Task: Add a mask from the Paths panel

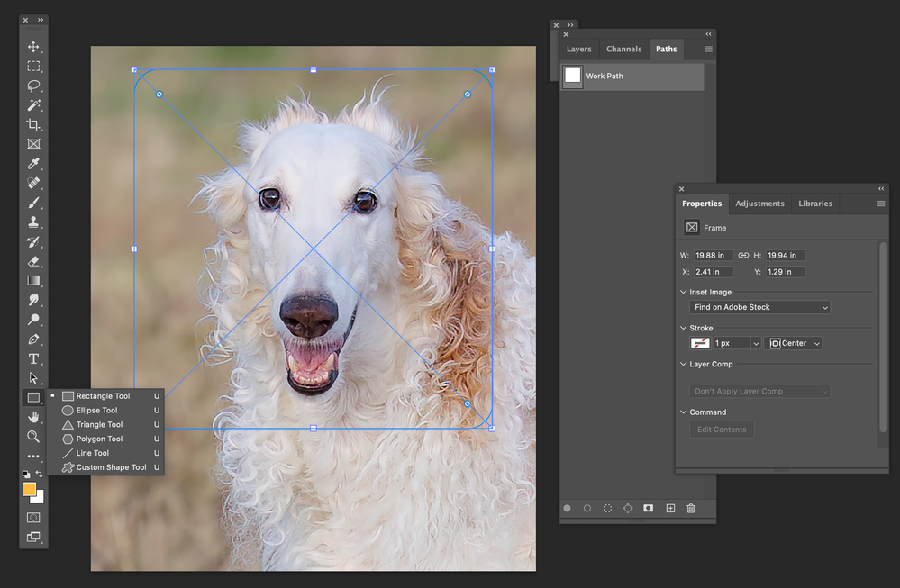Action: point(648,508)
